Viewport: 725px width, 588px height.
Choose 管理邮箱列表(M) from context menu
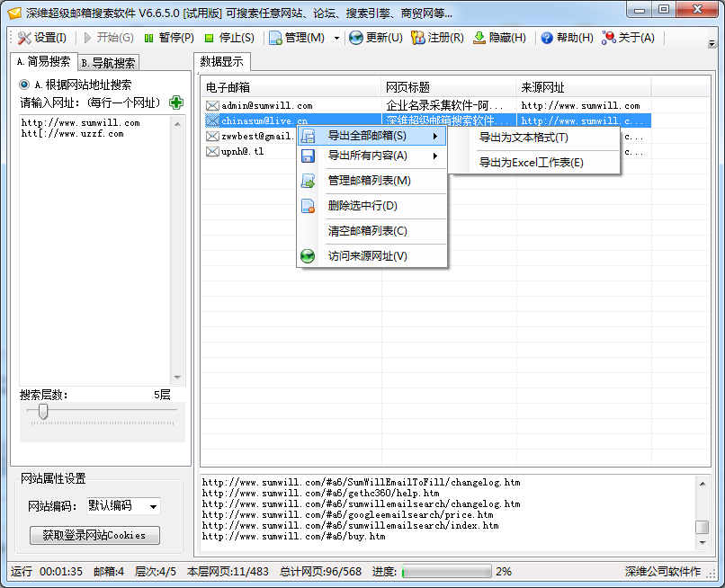click(x=371, y=181)
